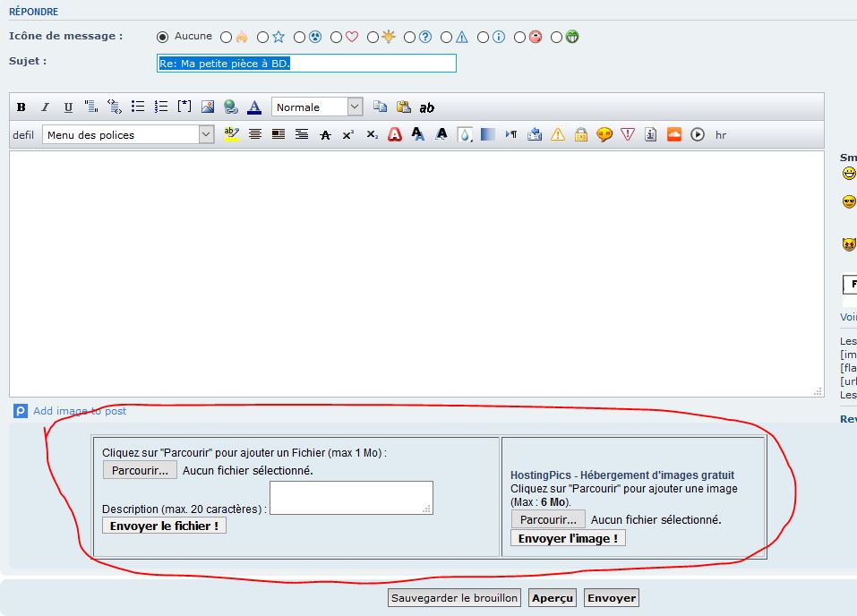Open 'Add image to post' link
Image resolution: width=857 pixels, height=616 pixels.
pos(80,411)
